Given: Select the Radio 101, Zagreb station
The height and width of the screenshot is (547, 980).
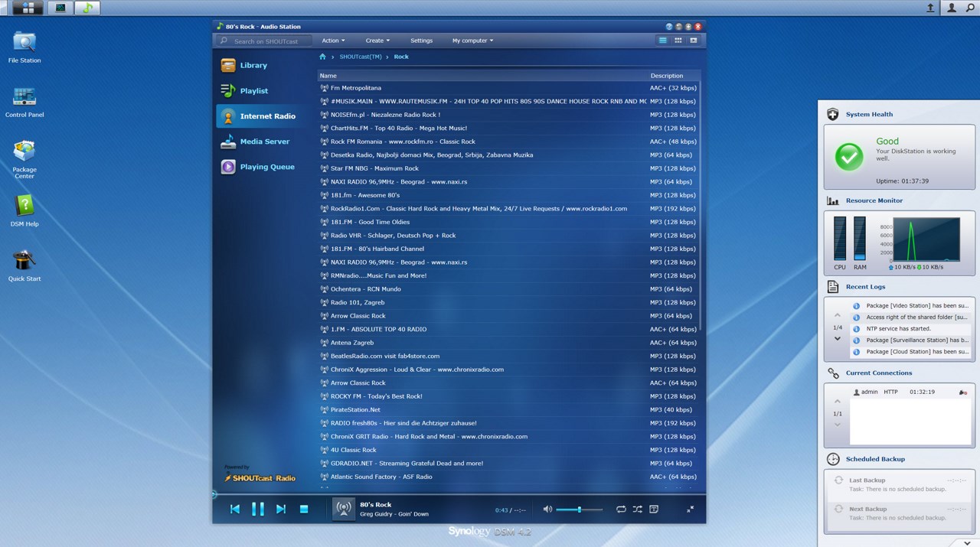Looking at the screenshot, I should click(x=509, y=302).
